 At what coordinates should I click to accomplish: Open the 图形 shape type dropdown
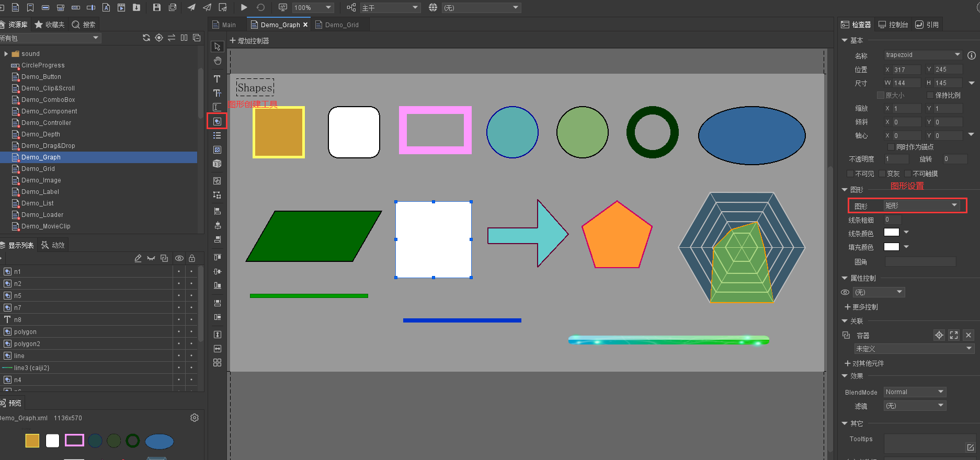[x=922, y=205]
